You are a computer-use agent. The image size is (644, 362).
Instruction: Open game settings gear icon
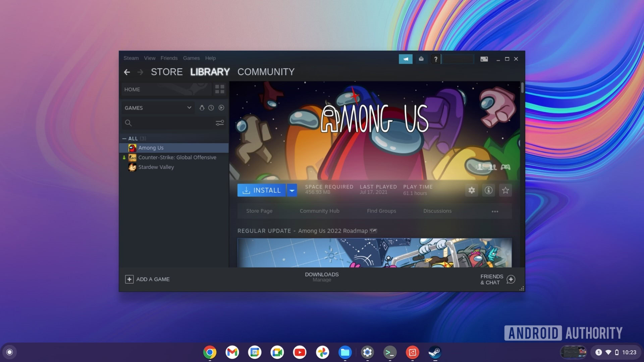pos(472,190)
